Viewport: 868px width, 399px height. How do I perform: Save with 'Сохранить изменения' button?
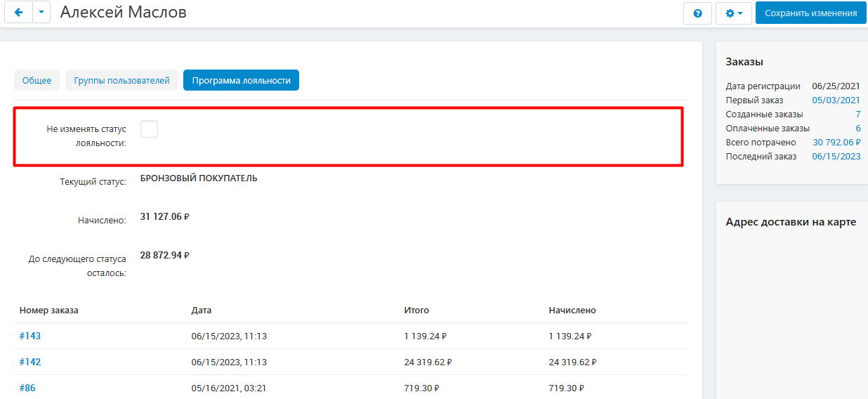click(x=811, y=13)
